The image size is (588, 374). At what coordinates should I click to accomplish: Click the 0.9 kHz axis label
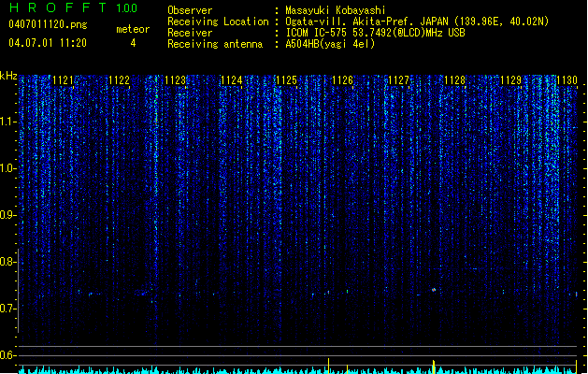pyautogui.click(x=8, y=215)
